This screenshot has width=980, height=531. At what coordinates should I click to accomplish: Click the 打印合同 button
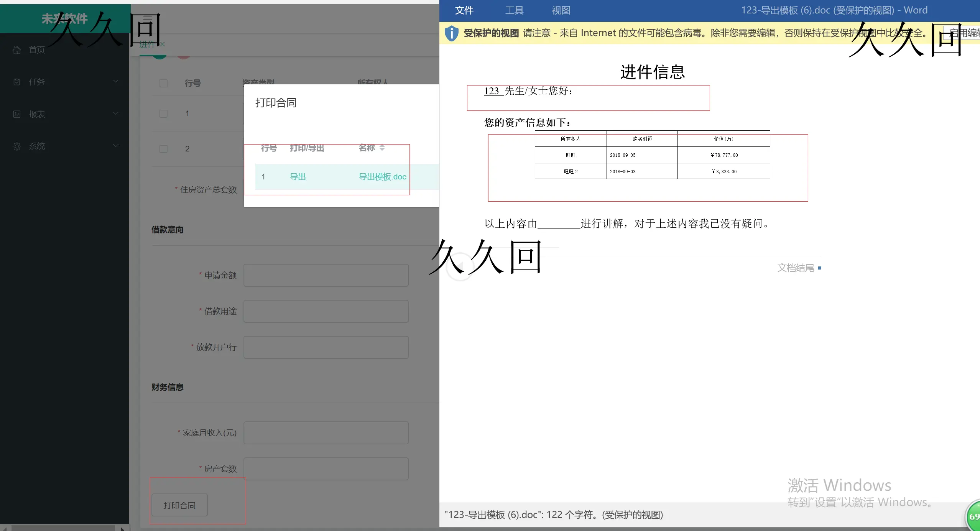tap(179, 505)
